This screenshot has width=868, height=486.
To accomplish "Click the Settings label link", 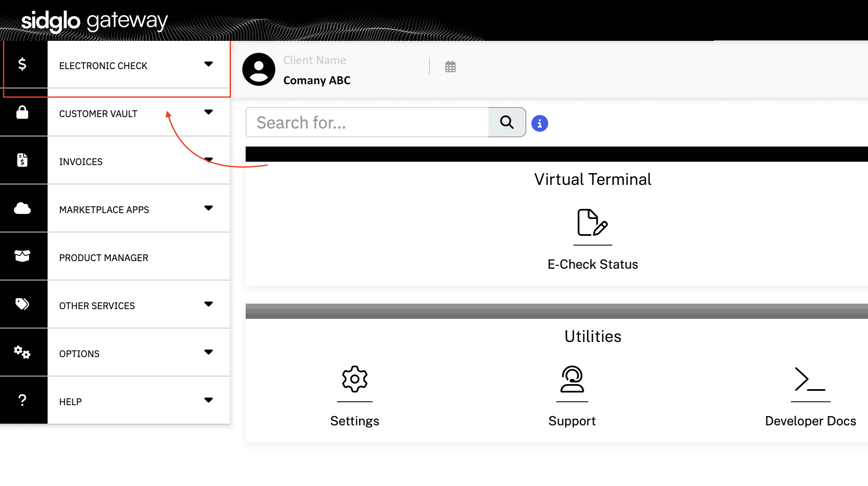I will (354, 421).
